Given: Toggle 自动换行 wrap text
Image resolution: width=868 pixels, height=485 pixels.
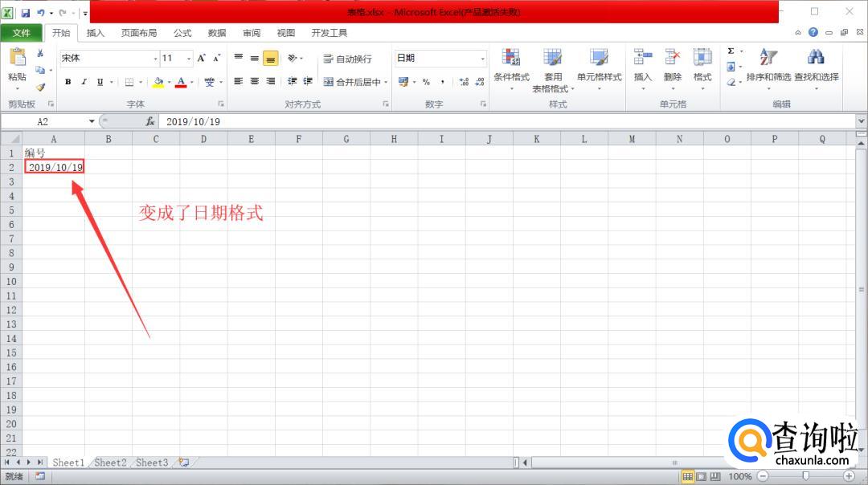Looking at the screenshot, I should click(347, 59).
